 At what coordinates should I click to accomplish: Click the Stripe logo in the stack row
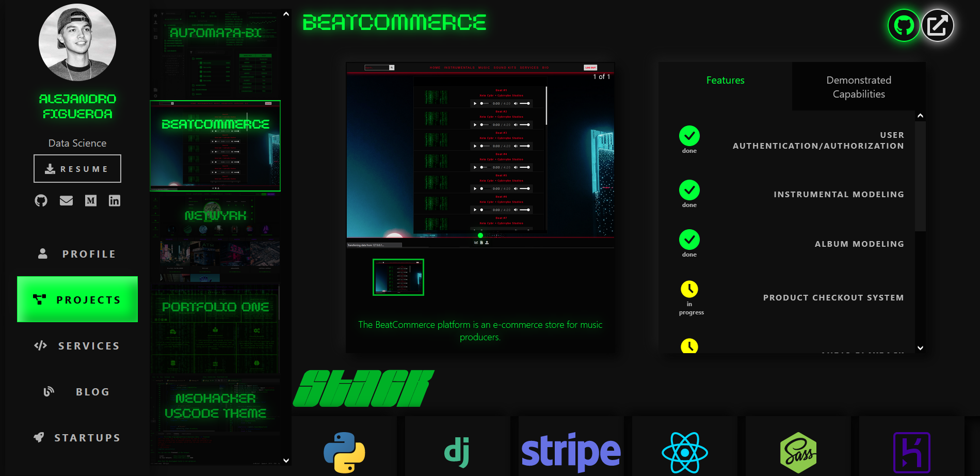click(571, 452)
